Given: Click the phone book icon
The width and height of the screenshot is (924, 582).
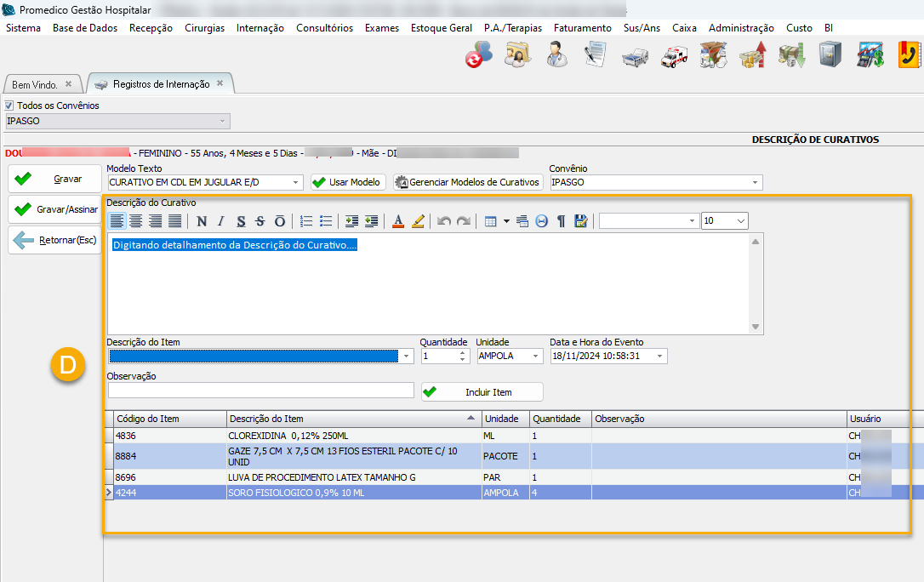Looking at the screenshot, I should [x=910, y=56].
